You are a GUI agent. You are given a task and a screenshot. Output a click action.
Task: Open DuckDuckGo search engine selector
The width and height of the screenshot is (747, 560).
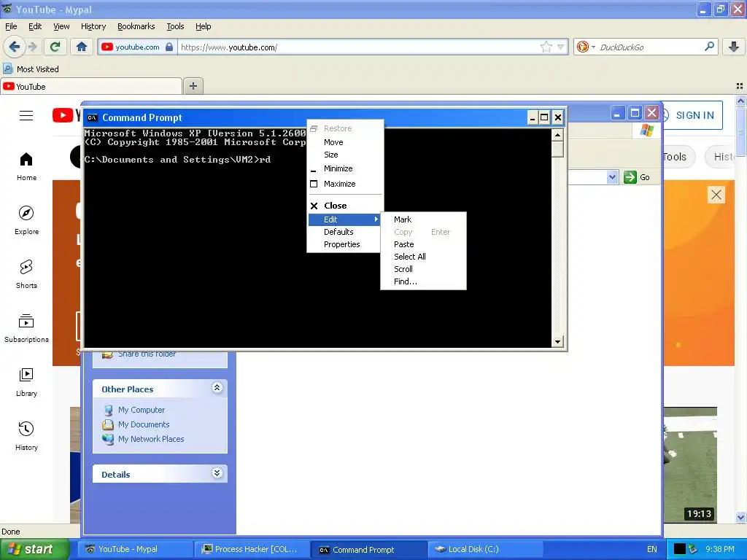(586, 47)
